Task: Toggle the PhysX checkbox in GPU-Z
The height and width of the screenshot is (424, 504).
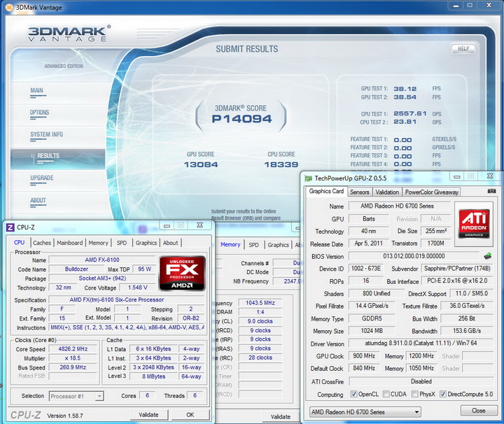Action: coord(414,394)
